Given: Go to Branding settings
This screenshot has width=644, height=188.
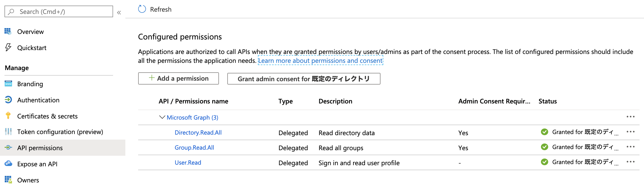Looking at the screenshot, I should click(x=30, y=84).
